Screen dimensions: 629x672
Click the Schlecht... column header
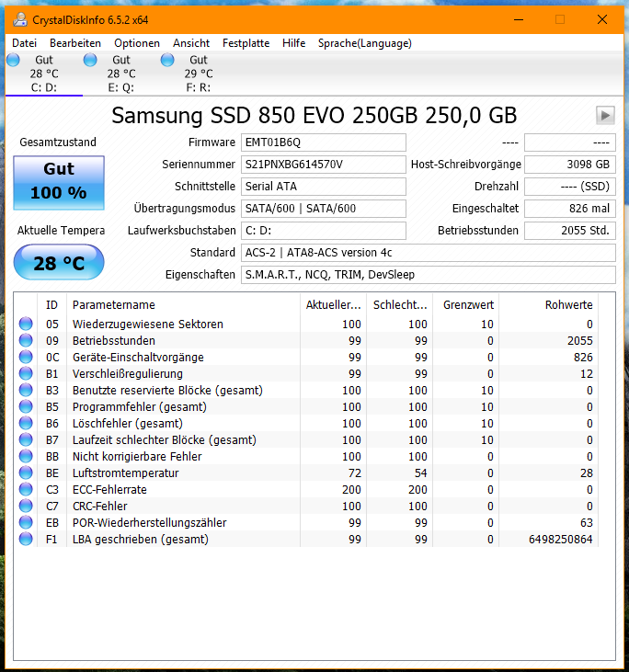[400, 305]
